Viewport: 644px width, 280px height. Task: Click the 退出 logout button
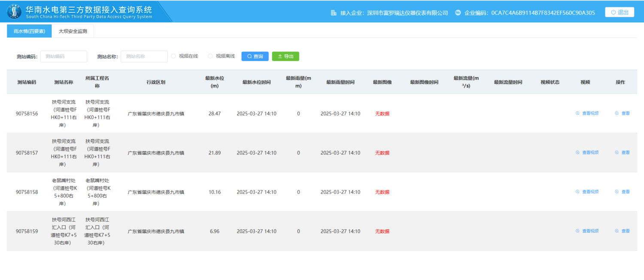pos(619,12)
